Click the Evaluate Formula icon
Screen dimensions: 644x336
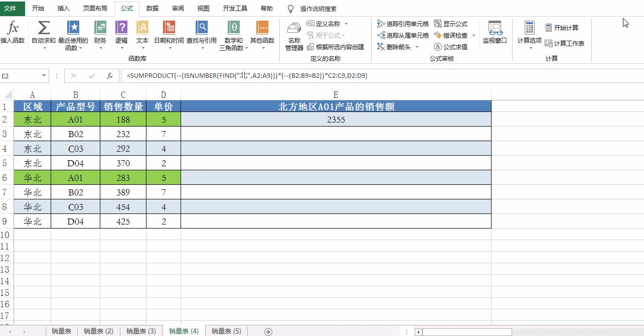tap(450, 47)
